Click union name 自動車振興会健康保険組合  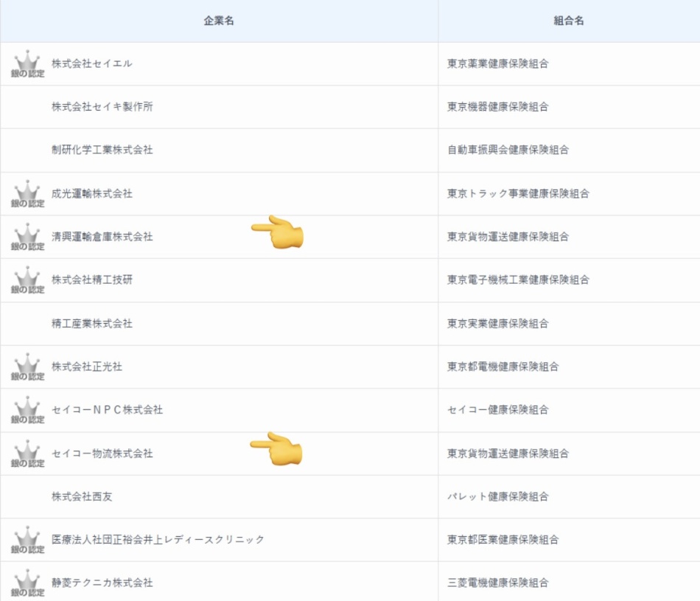508,150
